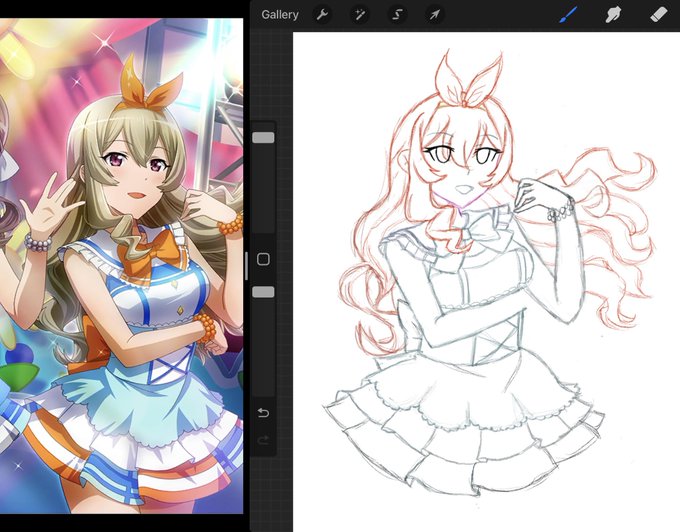Image resolution: width=680 pixels, height=532 pixels.
Task: Tap the split view divider handle
Action: 246,266
